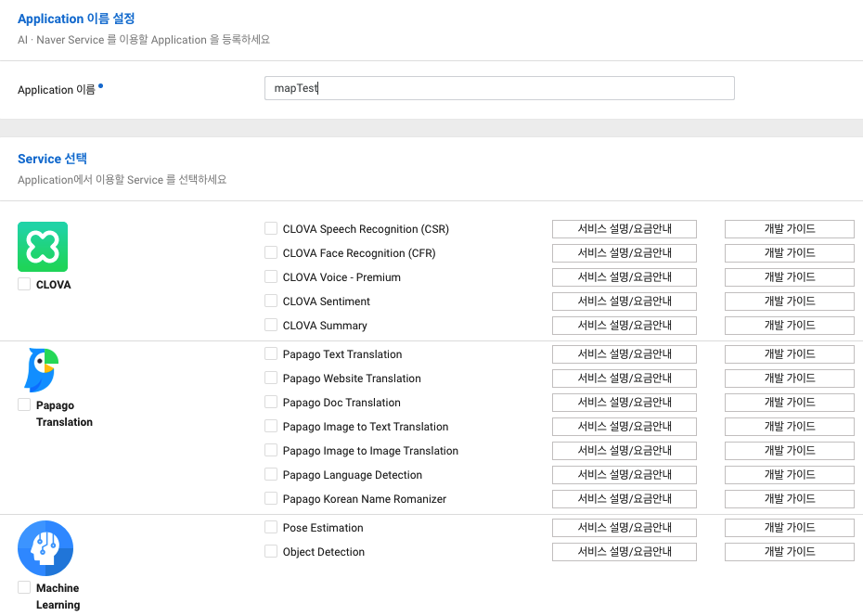Click the green CLOVA logo icon
Screen dimensions: 863x616
[x=43, y=247]
